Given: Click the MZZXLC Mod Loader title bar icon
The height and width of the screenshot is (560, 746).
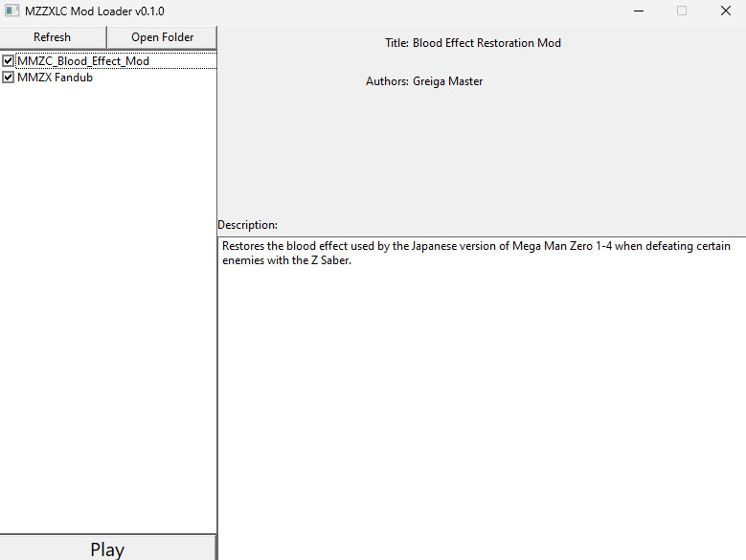Looking at the screenshot, I should click(x=12, y=11).
